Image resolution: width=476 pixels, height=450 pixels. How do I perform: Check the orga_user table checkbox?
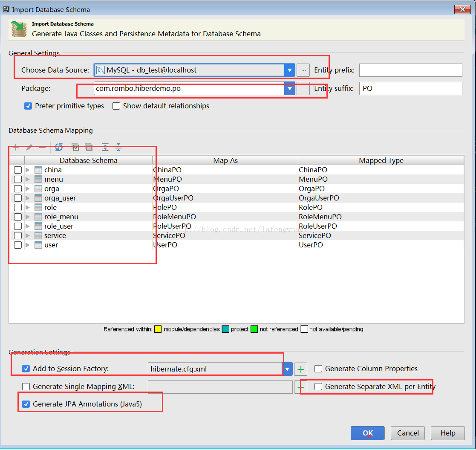pos(18,198)
